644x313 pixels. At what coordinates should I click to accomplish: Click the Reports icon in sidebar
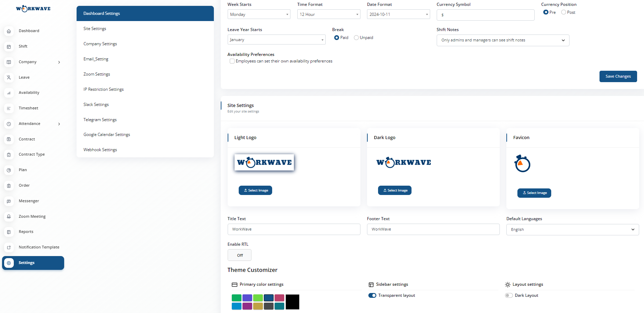coord(9,232)
